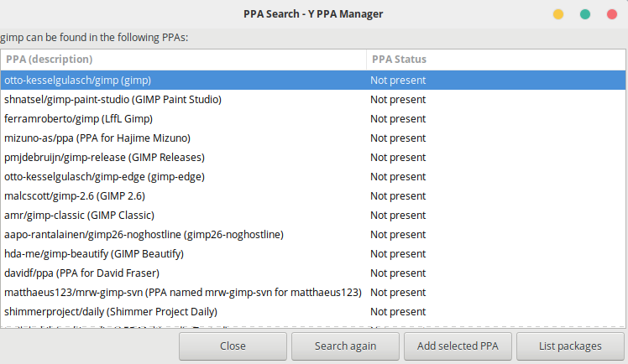Select the otto-kesselgulasch/gimp-edge row
The width and height of the screenshot is (628, 364).
pos(313,176)
